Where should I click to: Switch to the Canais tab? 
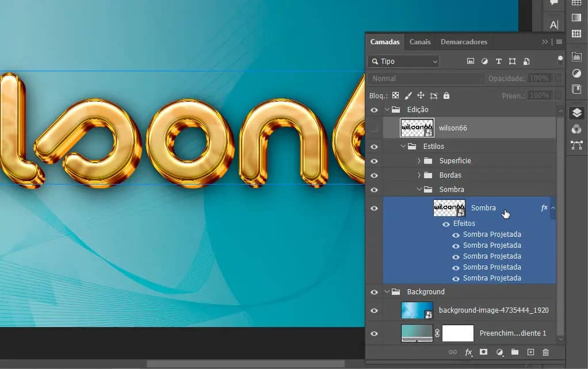point(420,42)
